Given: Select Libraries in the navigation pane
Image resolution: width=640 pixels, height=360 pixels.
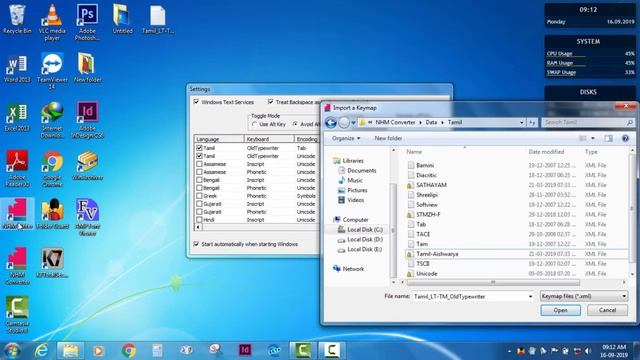Looking at the screenshot, I should [353, 160].
